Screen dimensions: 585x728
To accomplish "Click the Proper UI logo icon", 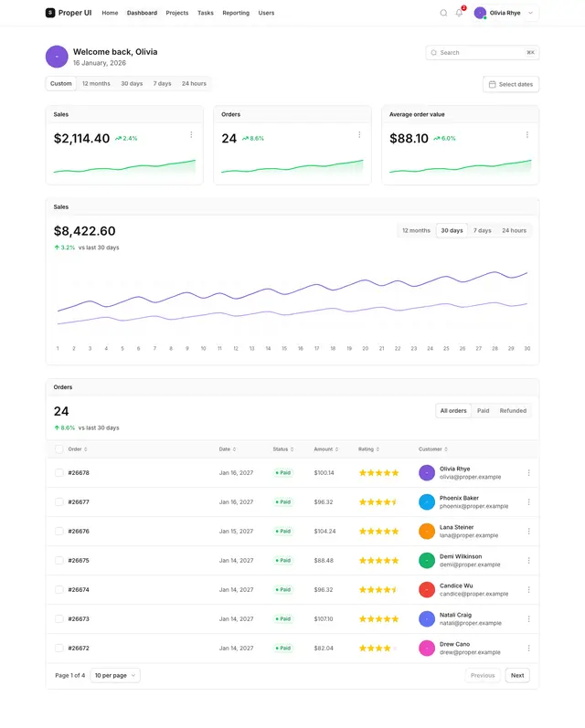I will point(50,13).
